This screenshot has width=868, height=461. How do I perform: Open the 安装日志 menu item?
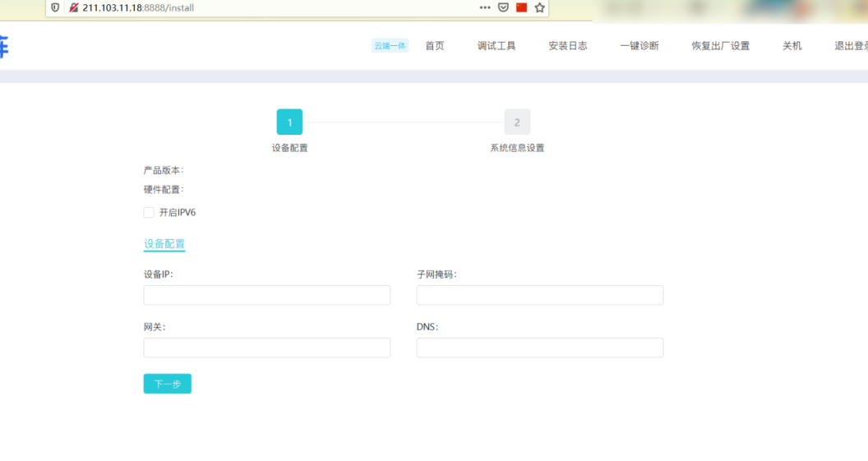pyautogui.click(x=568, y=46)
